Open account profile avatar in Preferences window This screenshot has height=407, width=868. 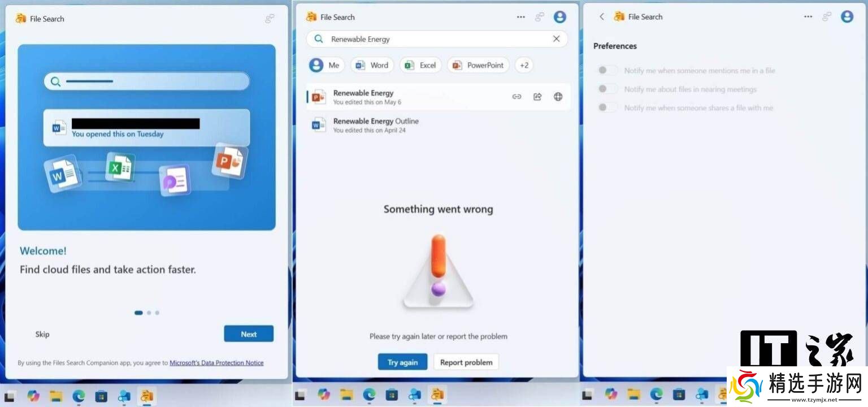(x=847, y=17)
